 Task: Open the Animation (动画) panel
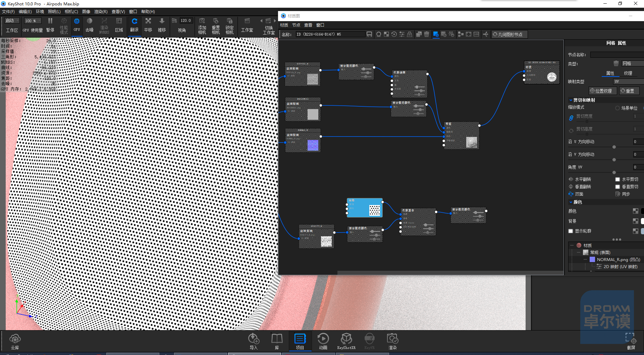[323, 341]
